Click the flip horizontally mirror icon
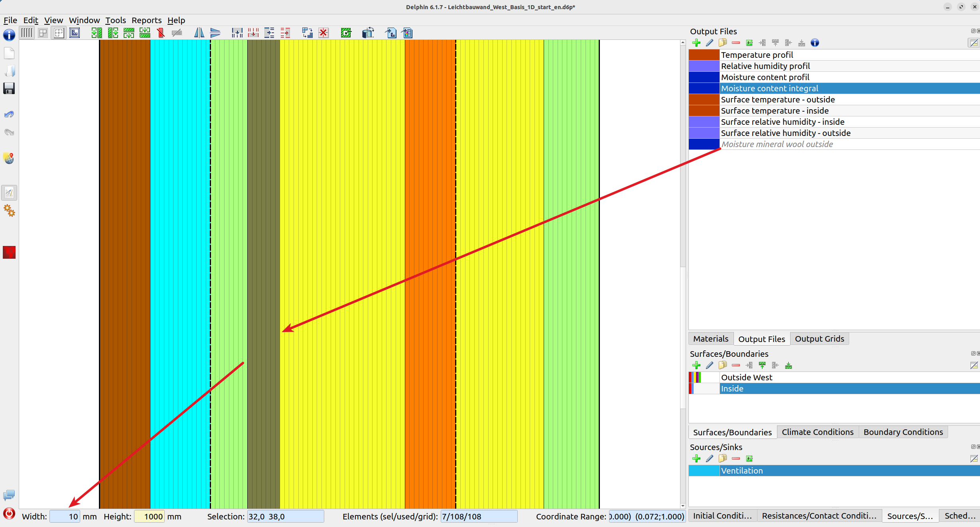 pos(199,33)
